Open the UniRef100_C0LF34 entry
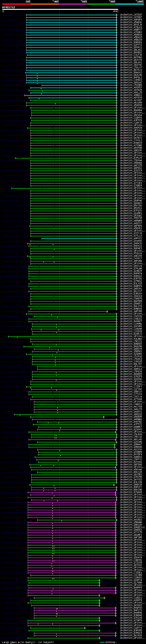The height and width of the screenshot is (644, 146). (x=131, y=55)
